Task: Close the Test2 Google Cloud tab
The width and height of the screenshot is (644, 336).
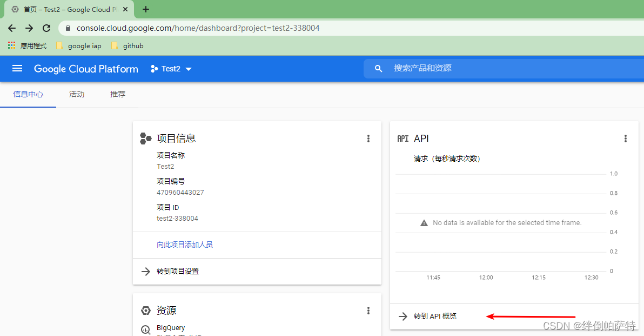Action: 125,9
